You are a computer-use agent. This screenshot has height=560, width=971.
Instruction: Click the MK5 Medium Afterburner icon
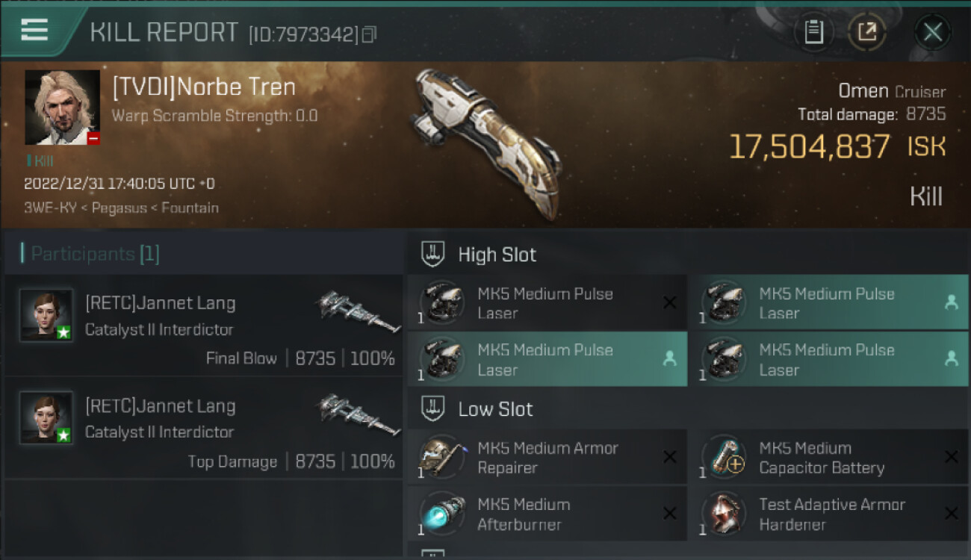click(441, 514)
